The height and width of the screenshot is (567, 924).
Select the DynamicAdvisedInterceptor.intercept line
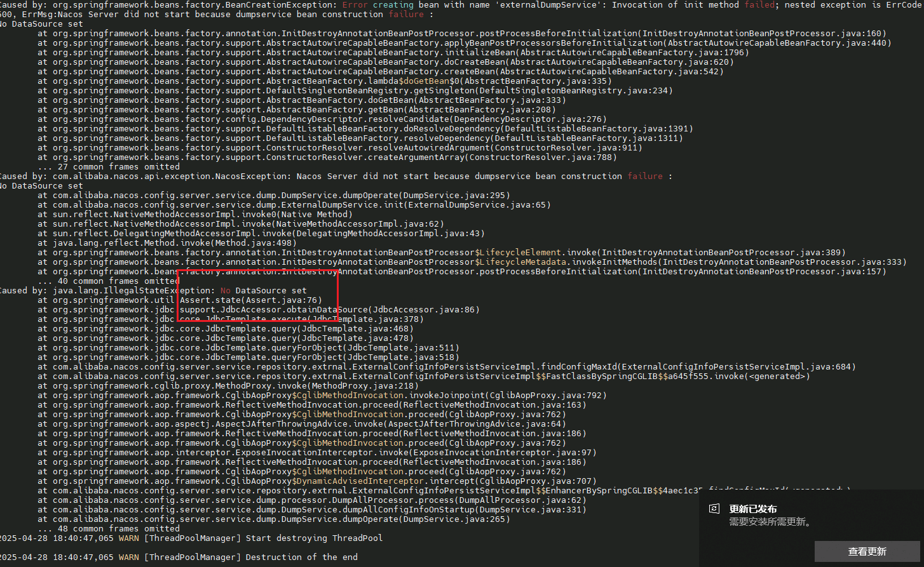[316, 481]
